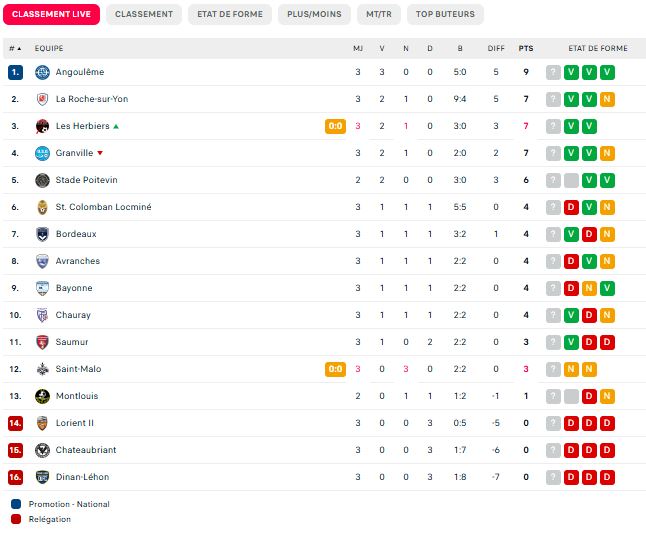The image size is (646, 538).
Task: Click the La Roche-sur-Yon club logo
Action: pyautogui.click(x=42, y=99)
